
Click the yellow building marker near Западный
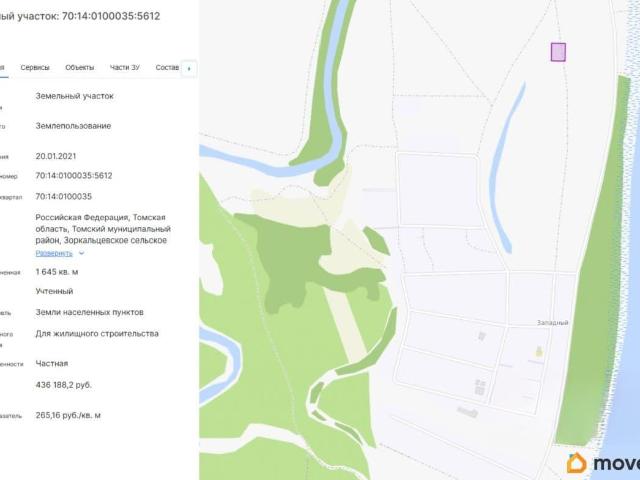539,351
